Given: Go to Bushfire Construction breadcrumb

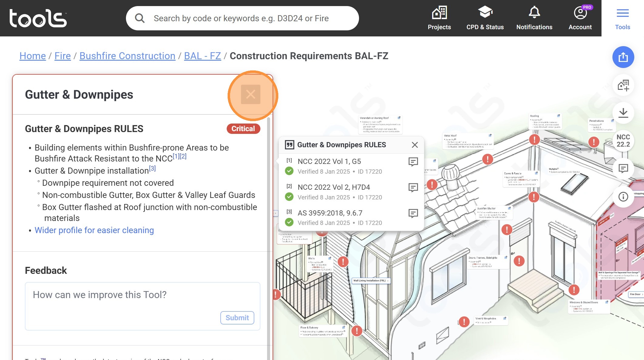Looking at the screenshot, I should pyautogui.click(x=127, y=56).
